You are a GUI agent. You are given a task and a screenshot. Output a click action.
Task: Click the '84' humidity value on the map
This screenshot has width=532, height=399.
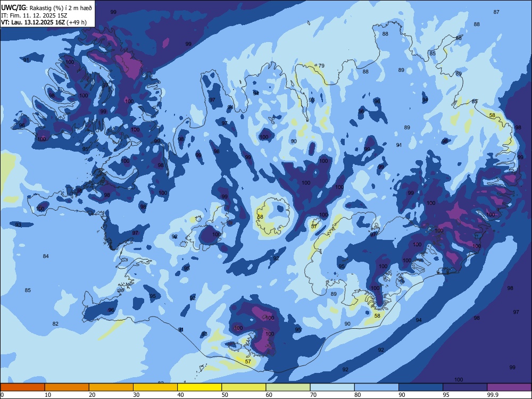[x=46, y=256]
